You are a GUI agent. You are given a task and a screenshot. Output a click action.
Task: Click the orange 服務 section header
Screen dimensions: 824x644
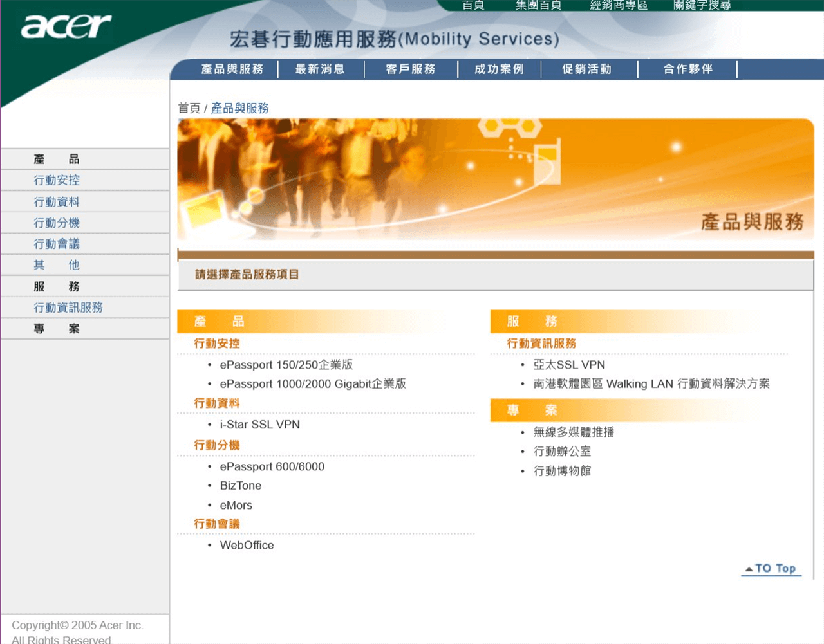(x=639, y=322)
